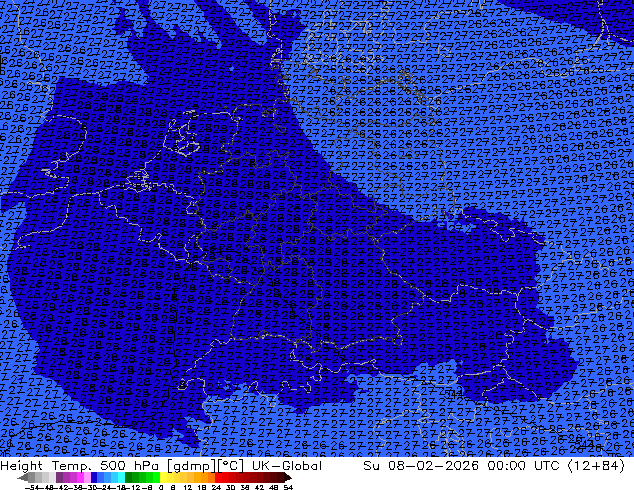Pick the cyan swatch in the color bar
Screen dimensions: 634x490
[121, 477]
